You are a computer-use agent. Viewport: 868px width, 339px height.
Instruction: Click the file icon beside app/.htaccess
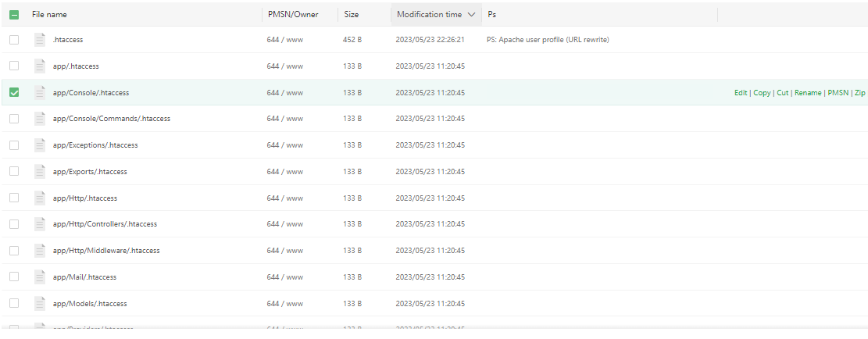(41, 66)
